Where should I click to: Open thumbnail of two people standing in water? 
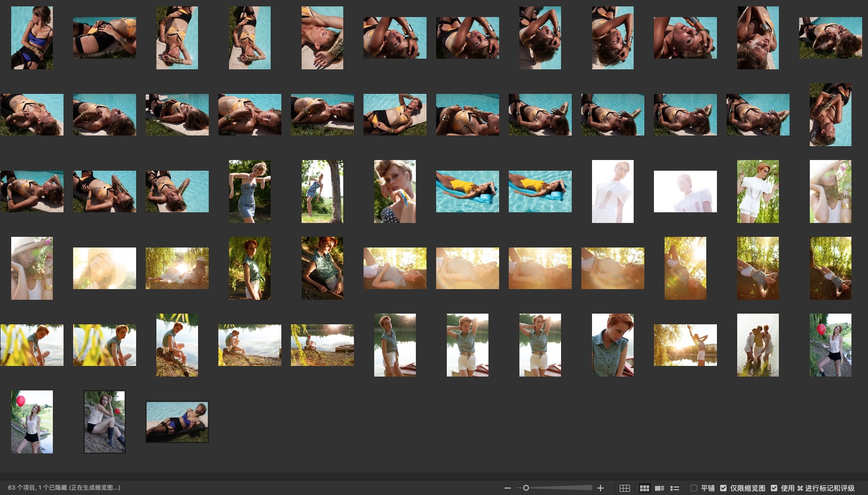click(758, 345)
